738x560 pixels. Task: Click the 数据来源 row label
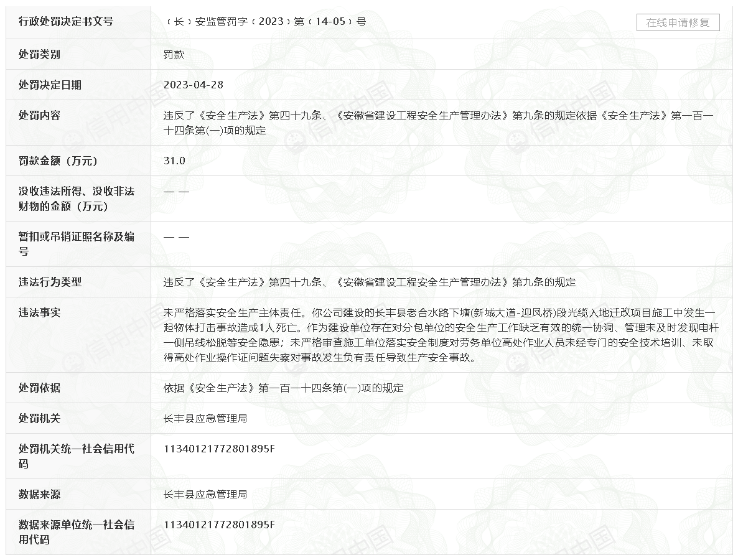tap(40, 494)
